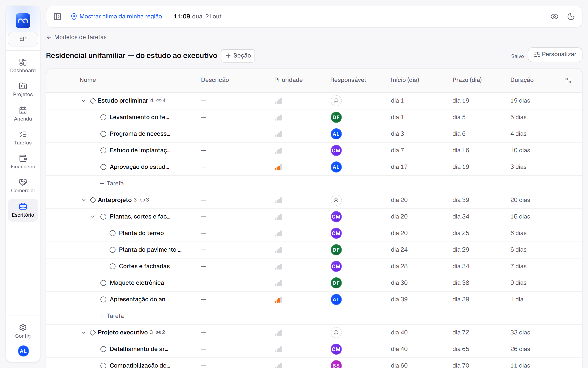The width and height of the screenshot is (588, 368).
Task: Check the circle for Cortes e fachadas
Action: pos(113,266)
